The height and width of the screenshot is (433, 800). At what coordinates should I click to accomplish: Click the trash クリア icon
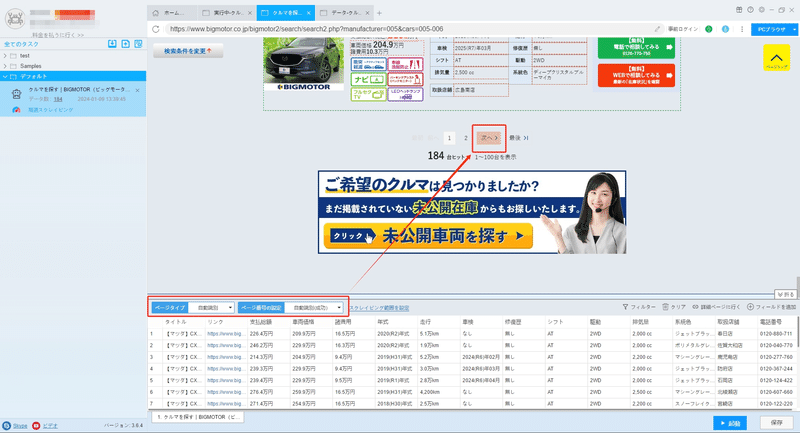[x=665, y=307]
